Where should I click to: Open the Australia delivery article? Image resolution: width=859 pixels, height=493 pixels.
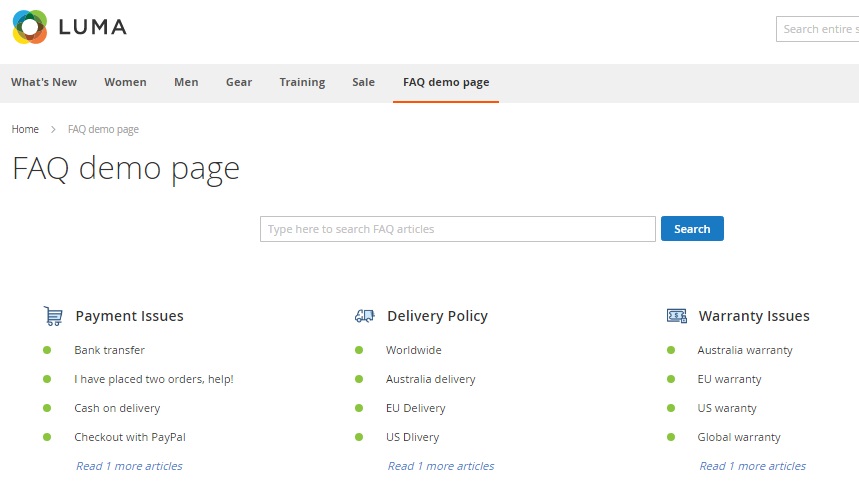pos(431,379)
